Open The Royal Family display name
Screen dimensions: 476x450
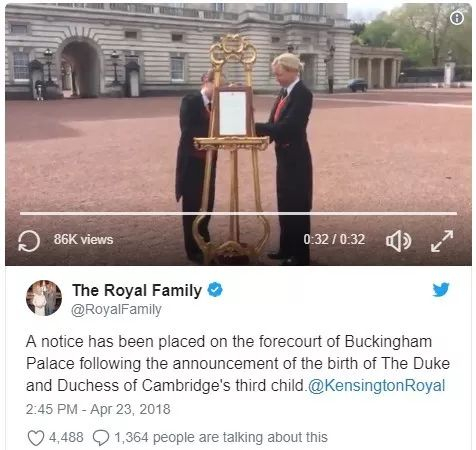click(137, 290)
